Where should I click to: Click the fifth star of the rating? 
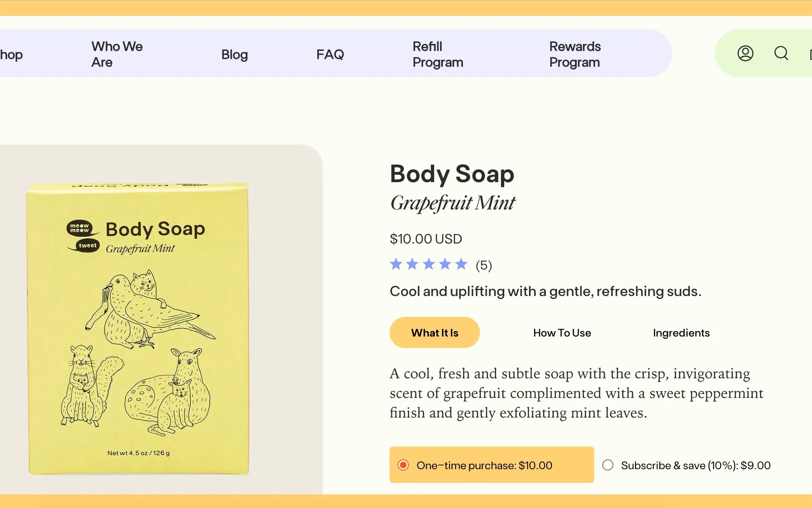461,264
